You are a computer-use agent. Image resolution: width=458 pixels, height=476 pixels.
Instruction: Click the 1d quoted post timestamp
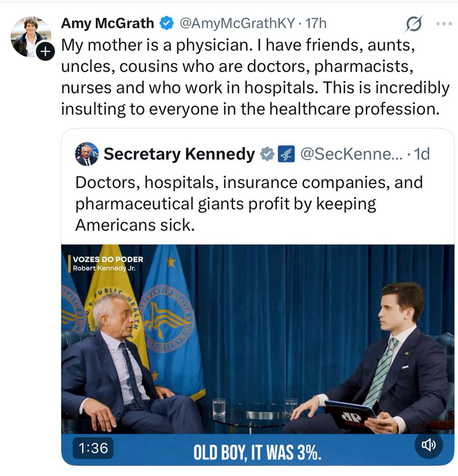pos(422,154)
